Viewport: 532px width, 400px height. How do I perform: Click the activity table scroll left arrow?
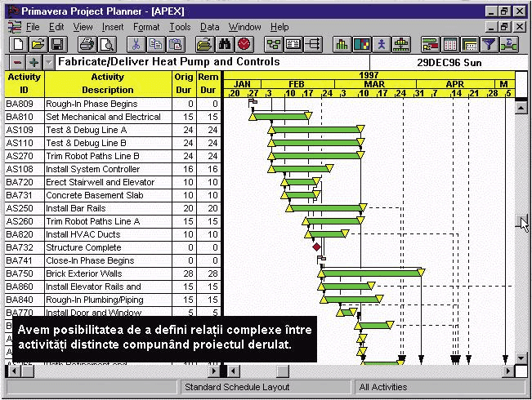(x=14, y=371)
